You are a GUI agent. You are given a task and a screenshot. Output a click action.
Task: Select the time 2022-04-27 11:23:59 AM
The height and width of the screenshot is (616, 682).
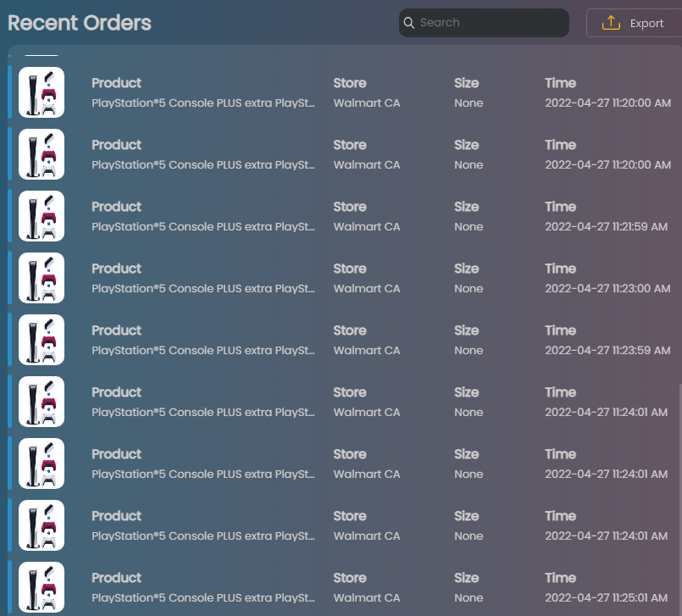607,350
